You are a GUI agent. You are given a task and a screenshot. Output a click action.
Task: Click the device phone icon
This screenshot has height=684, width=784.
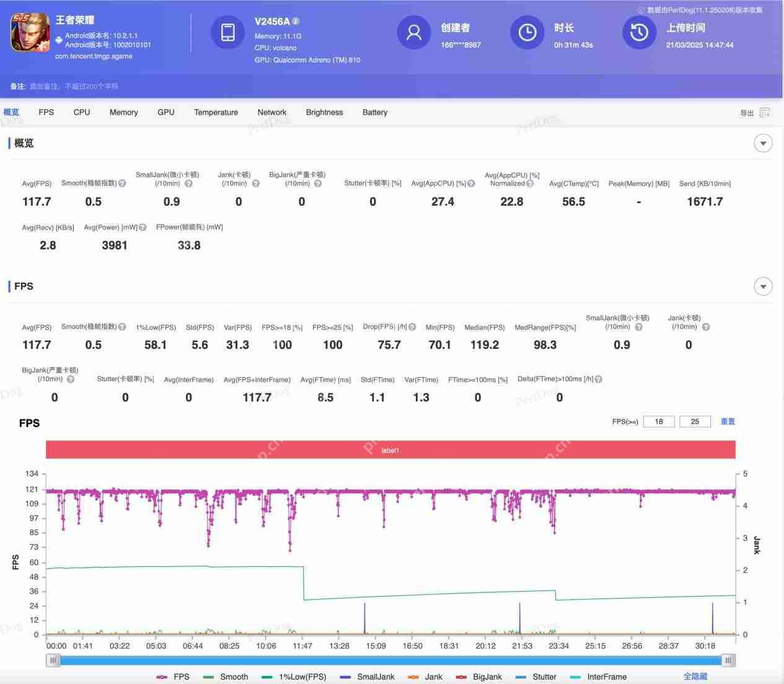click(227, 32)
